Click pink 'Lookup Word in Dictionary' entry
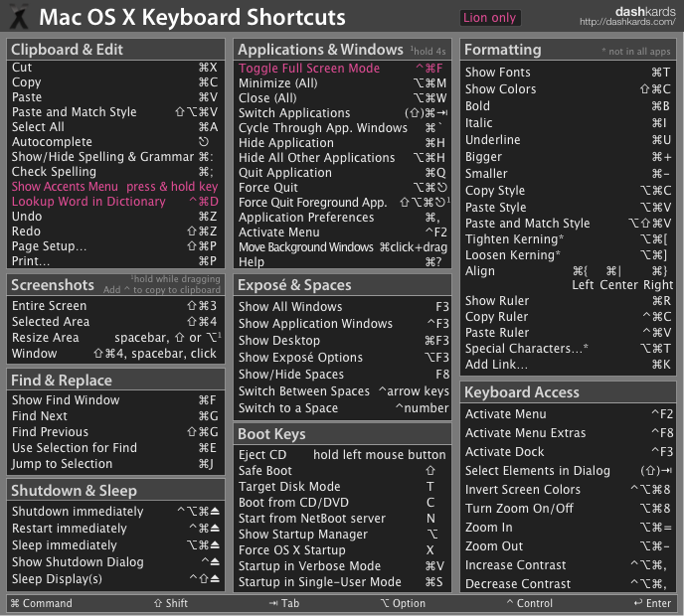684x616 pixels. click(115, 202)
